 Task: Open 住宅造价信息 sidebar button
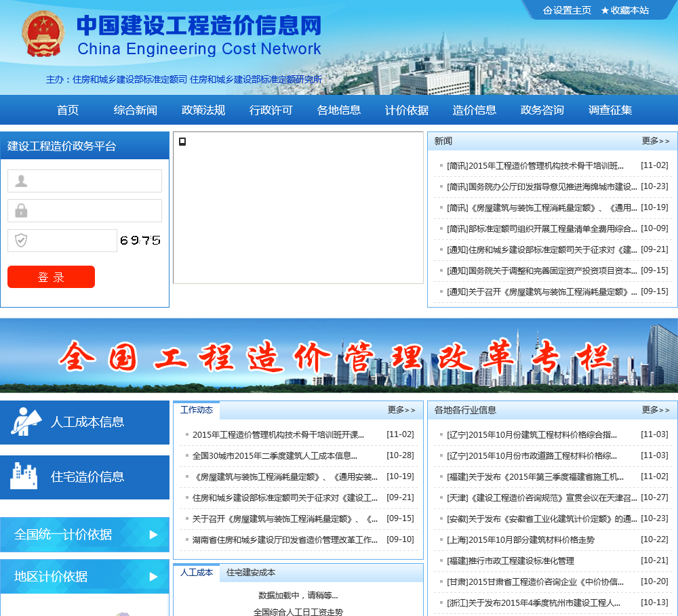85,477
